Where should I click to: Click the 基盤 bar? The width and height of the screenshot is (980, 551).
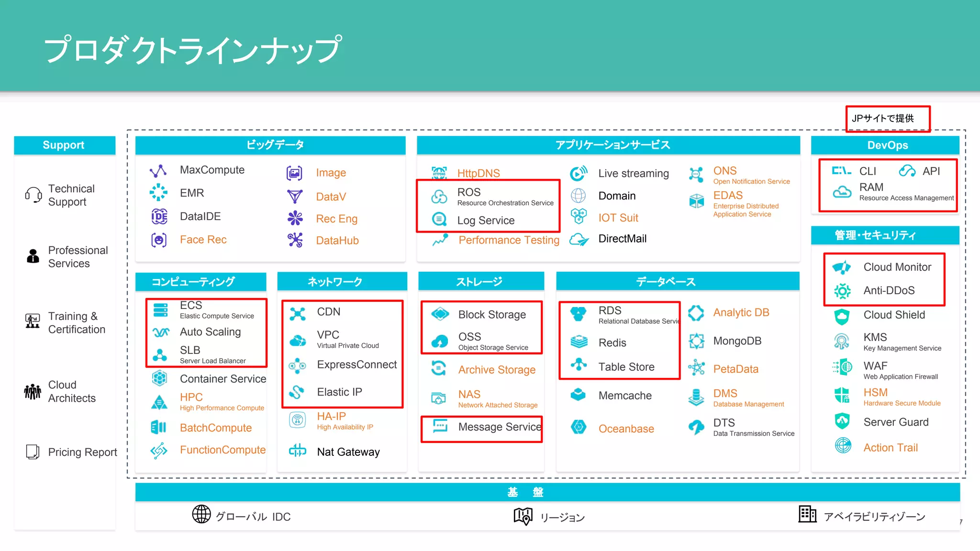(x=547, y=492)
